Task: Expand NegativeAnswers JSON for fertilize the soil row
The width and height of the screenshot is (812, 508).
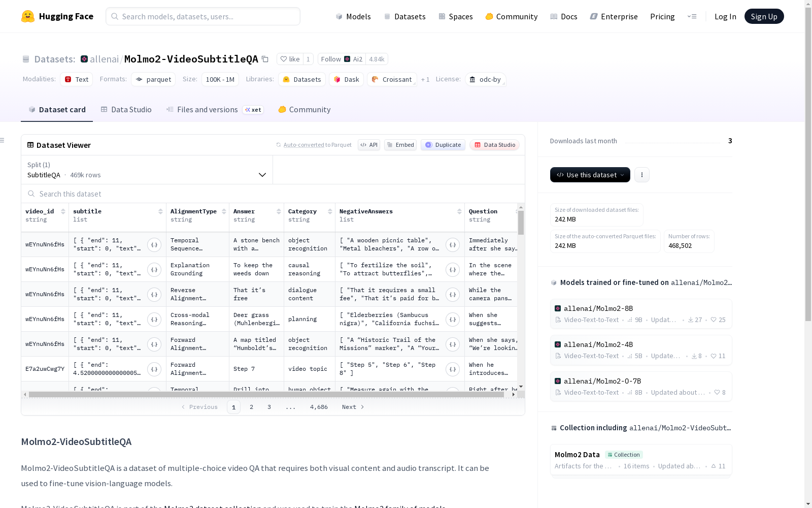Action: [453, 270]
